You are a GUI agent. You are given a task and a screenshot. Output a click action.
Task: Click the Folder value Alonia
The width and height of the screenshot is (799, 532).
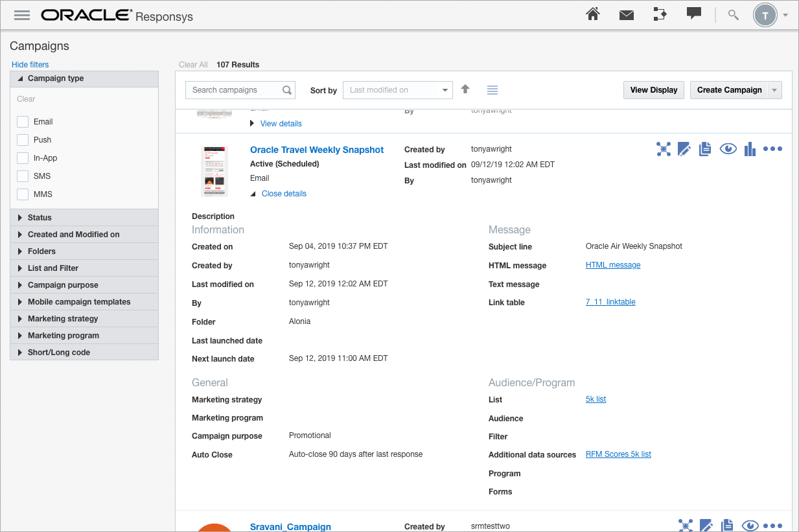tap(299, 321)
